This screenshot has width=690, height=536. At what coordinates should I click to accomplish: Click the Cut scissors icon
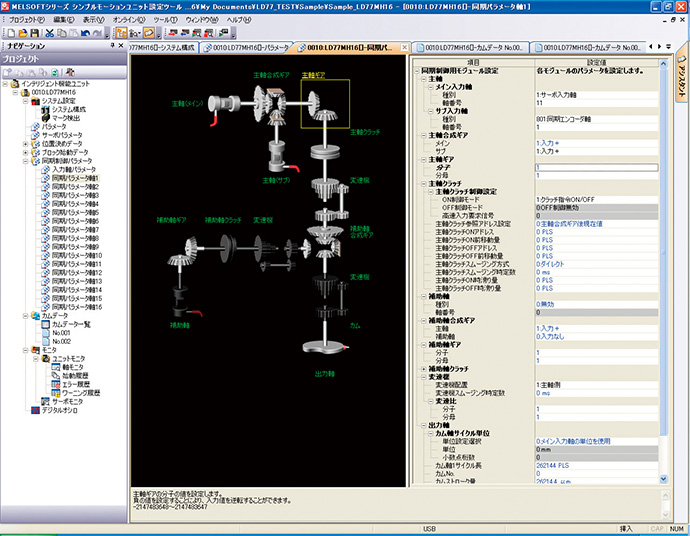[x=49, y=33]
